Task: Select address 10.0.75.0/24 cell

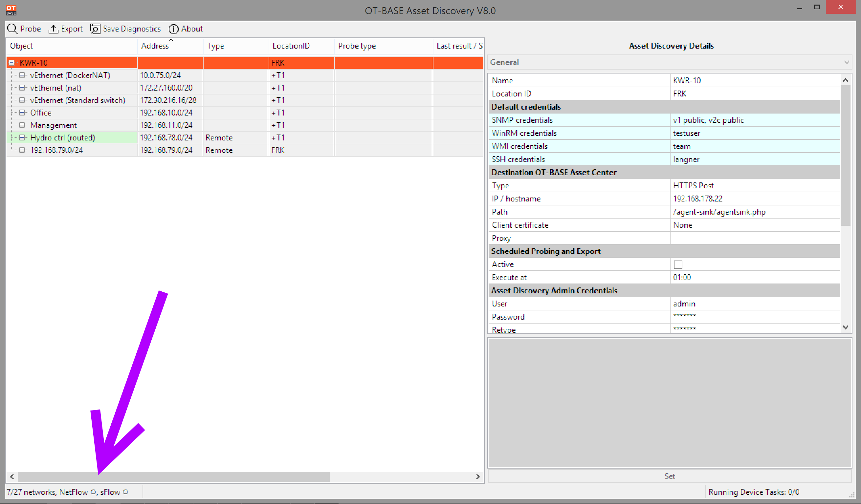Action: pos(170,75)
